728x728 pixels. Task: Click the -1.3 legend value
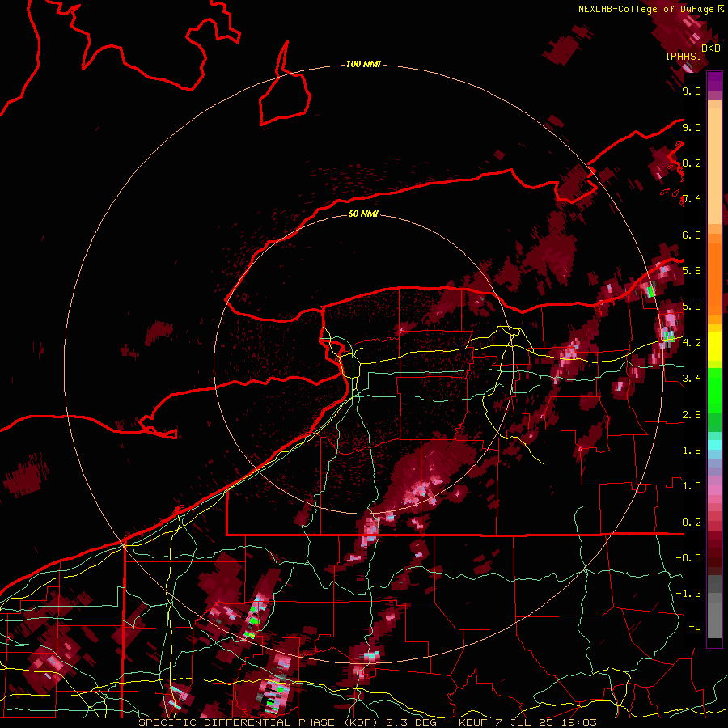[688, 594]
